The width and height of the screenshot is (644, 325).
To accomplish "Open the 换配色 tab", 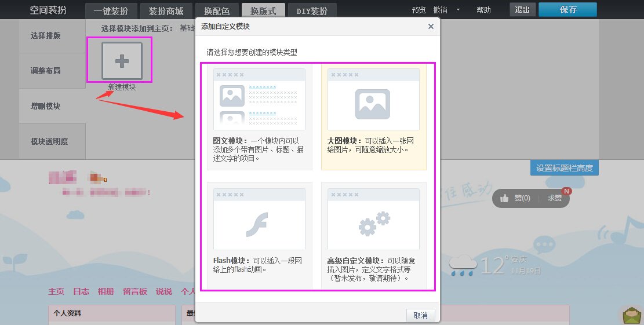I will pyautogui.click(x=217, y=11).
